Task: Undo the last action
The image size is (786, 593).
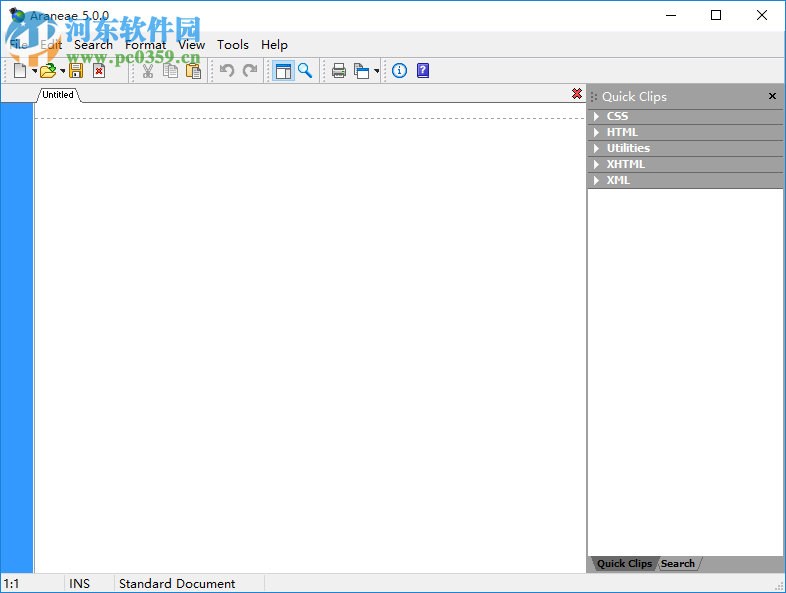Action: [x=227, y=71]
